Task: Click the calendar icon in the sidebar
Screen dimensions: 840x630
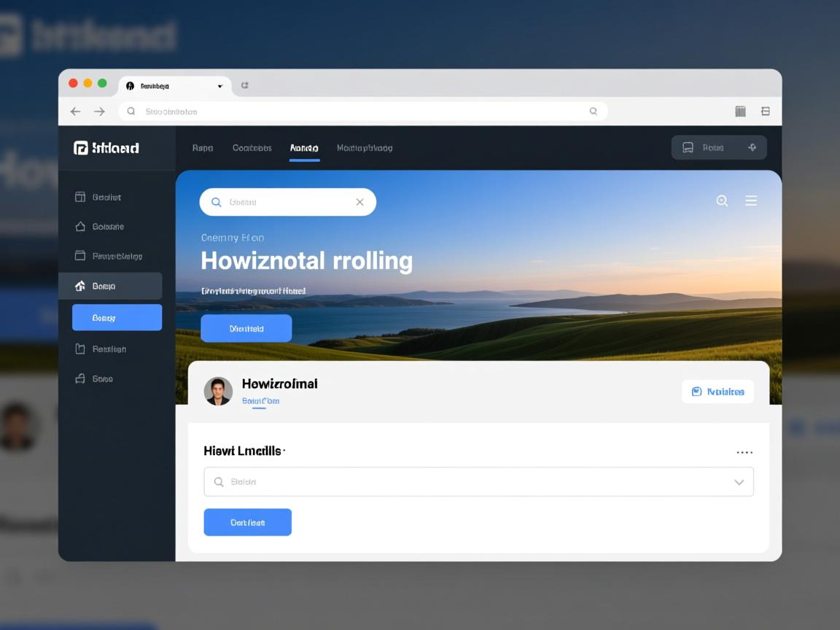Action: 80,197
